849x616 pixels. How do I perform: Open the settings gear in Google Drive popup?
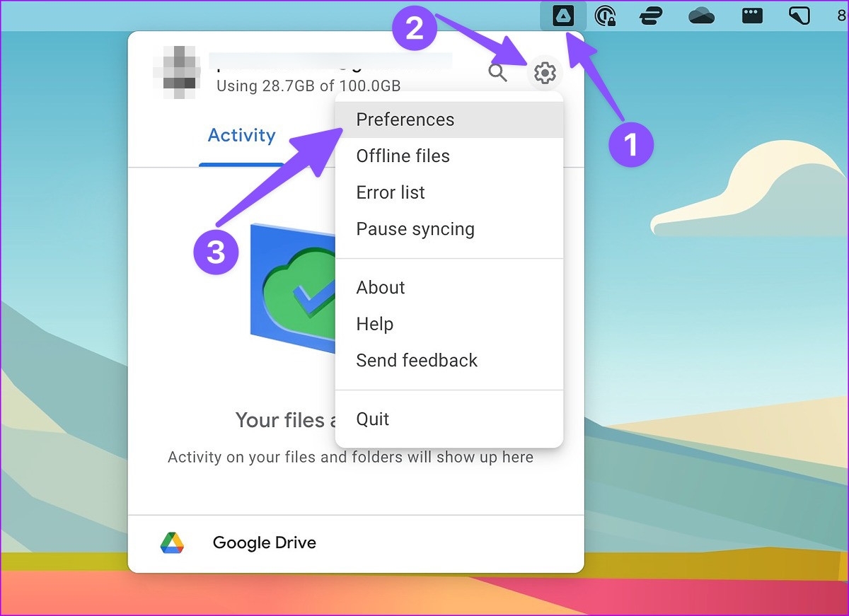point(545,73)
